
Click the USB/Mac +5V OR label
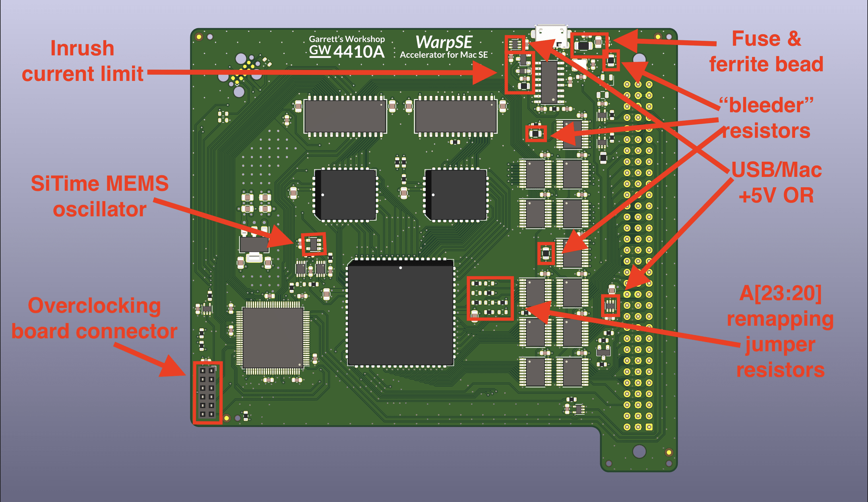[776, 183]
